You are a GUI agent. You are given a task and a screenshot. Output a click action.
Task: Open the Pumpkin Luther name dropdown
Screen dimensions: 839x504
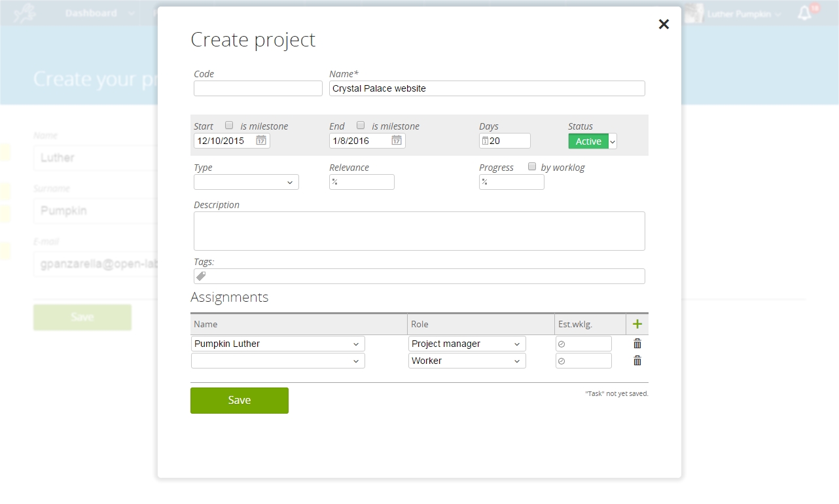pos(278,344)
